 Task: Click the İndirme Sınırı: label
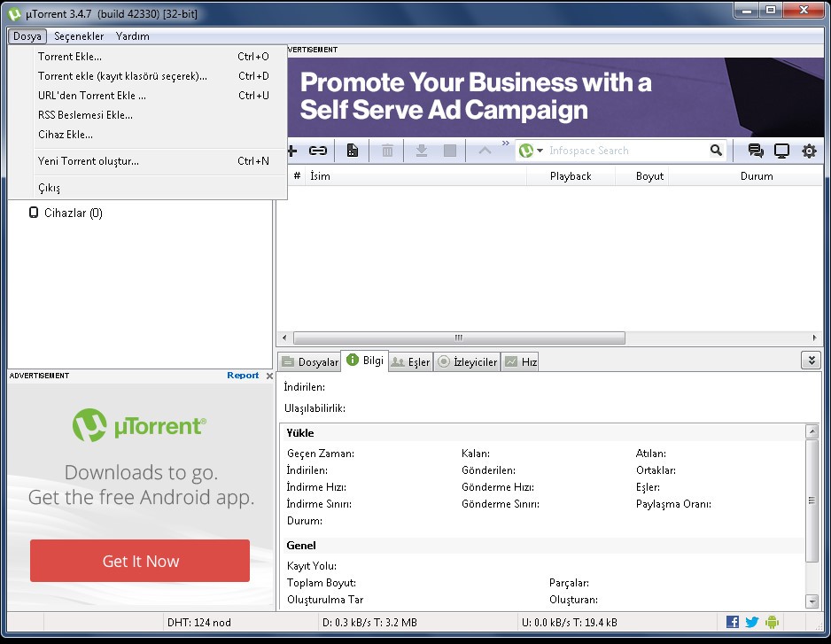click(x=319, y=504)
